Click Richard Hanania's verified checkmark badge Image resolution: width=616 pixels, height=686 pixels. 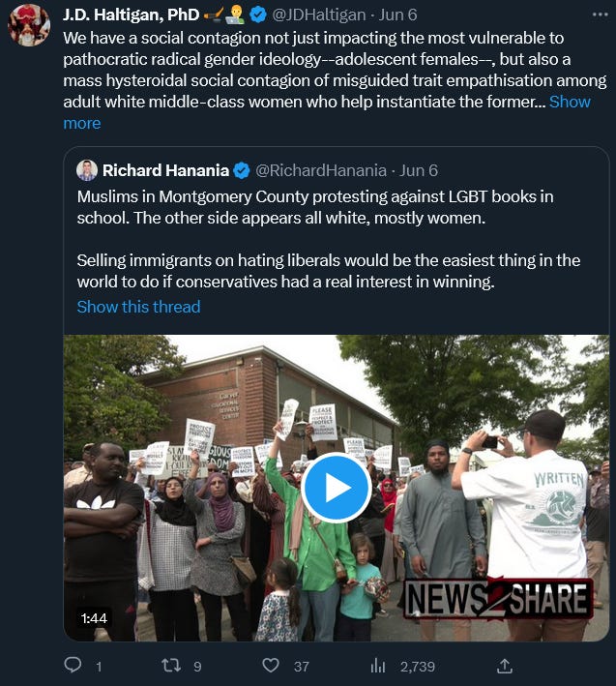click(242, 170)
